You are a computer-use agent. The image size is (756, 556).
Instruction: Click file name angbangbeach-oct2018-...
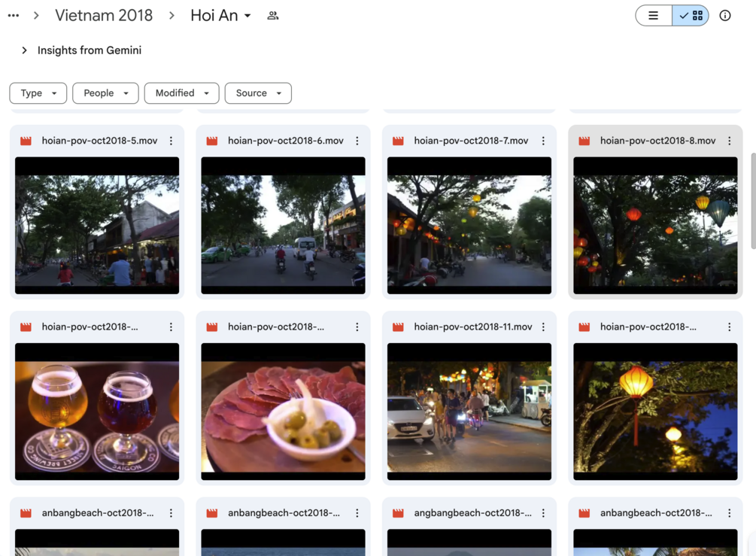click(472, 513)
